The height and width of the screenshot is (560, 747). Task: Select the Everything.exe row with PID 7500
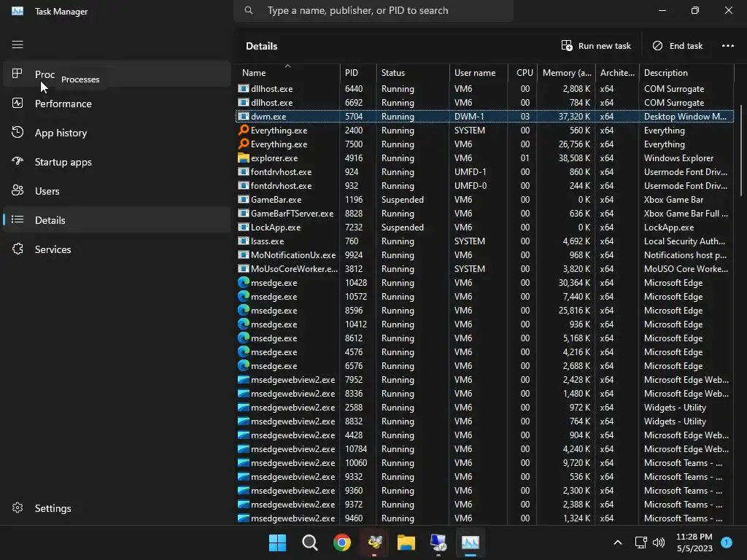click(x=484, y=144)
